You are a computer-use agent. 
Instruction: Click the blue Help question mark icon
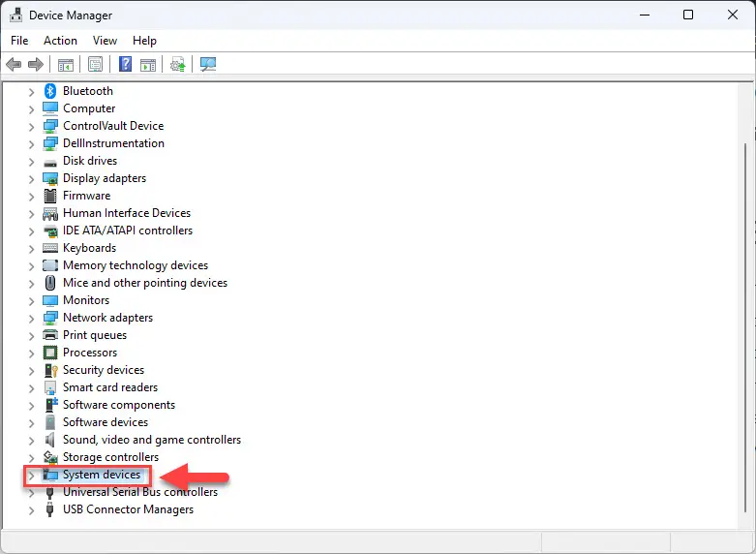click(x=126, y=64)
